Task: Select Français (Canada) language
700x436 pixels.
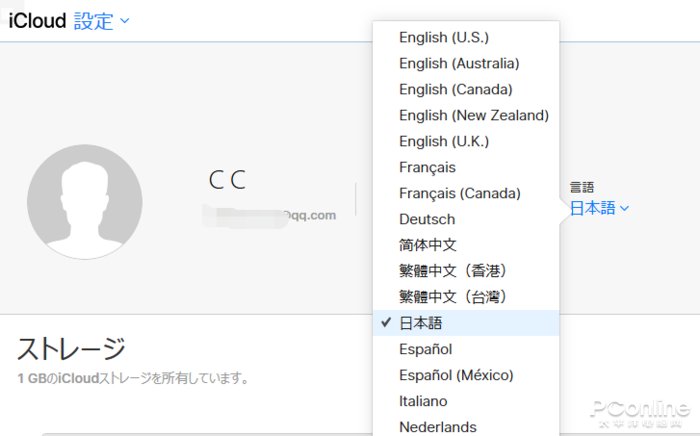Action: 466,193
